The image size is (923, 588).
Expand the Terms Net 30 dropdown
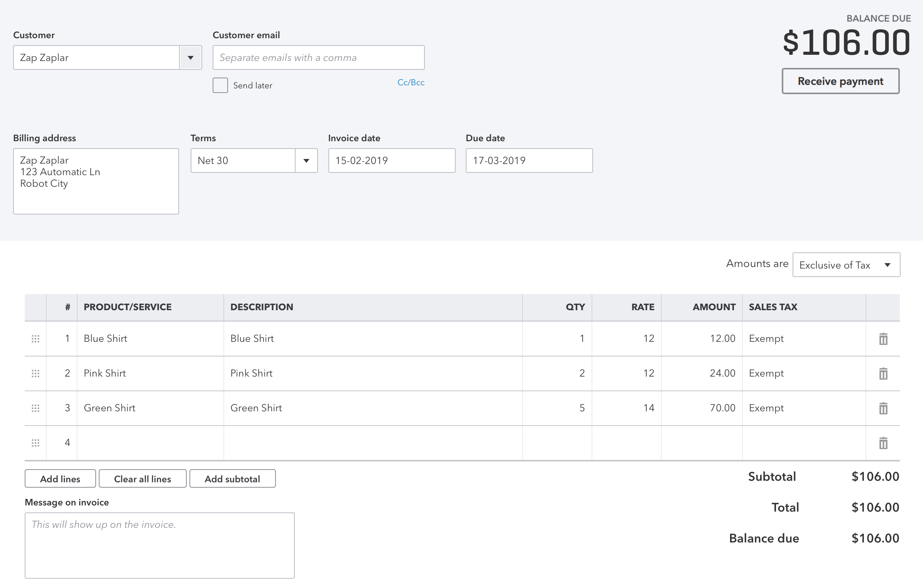306,161
